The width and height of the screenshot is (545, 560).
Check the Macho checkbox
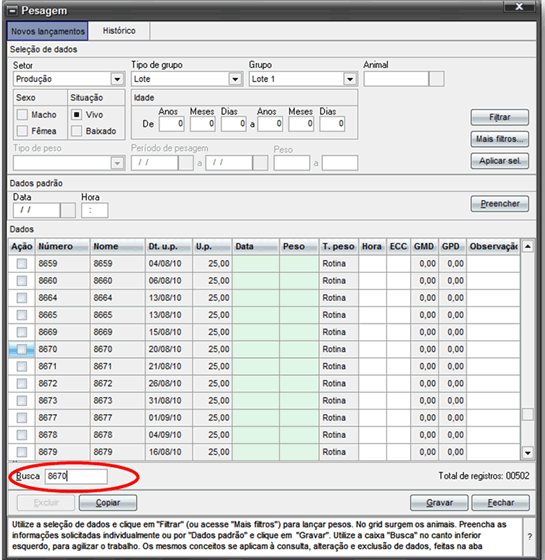[x=22, y=115]
